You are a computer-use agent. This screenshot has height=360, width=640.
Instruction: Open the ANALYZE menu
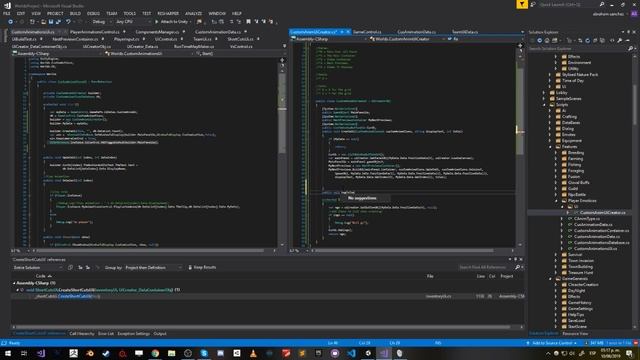(193, 13)
